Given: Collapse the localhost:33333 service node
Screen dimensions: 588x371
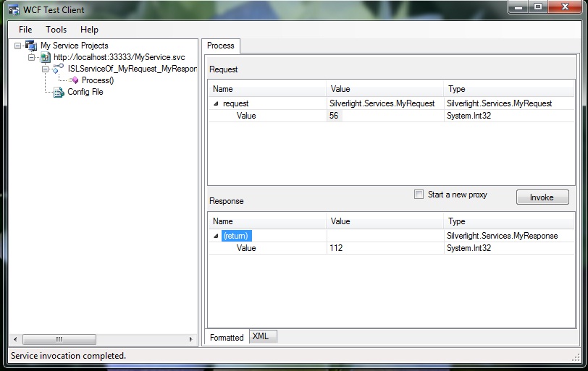Looking at the screenshot, I should pos(32,57).
